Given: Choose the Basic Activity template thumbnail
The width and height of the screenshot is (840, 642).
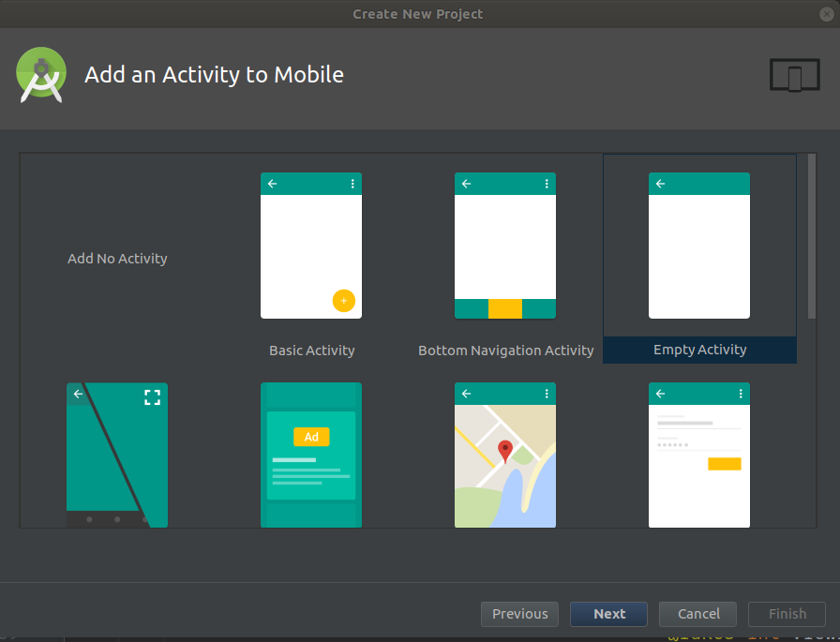Looking at the screenshot, I should coord(311,246).
